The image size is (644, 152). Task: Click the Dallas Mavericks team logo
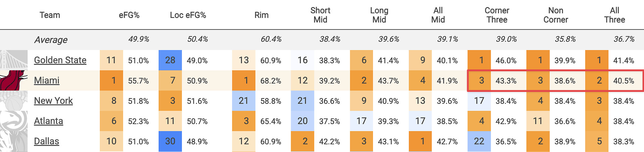tap(14, 141)
